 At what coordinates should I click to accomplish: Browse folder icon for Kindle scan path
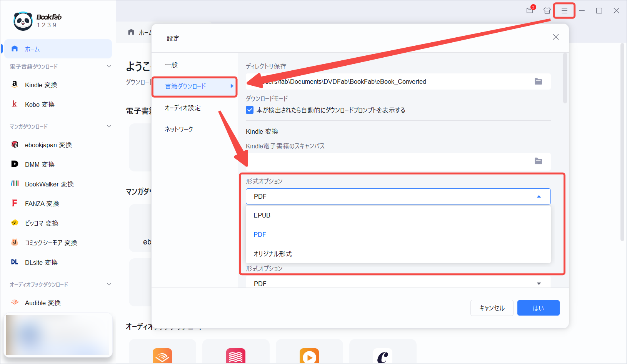pyautogui.click(x=538, y=161)
